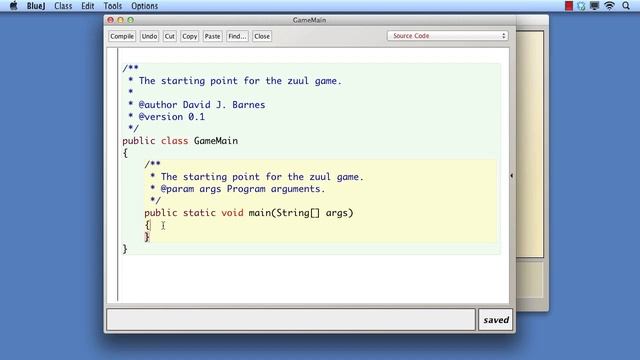Click the main method comment's "The starting point" line
The height and width of the screenshot is (360, 640).
[262, 177]
